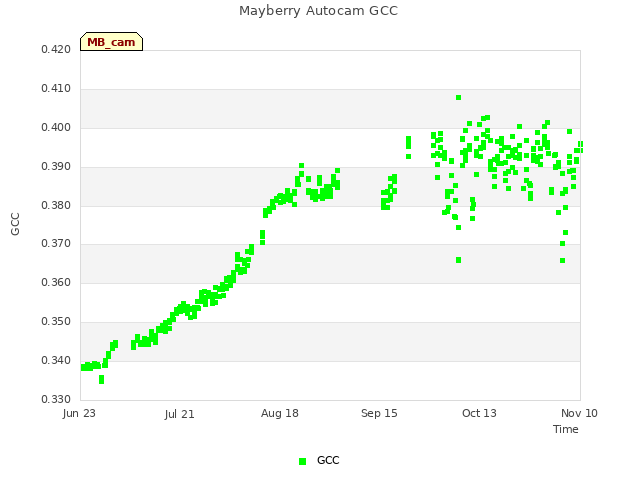Select the lowest data point near 0.335
640x480 pixels.
[102, 380]
